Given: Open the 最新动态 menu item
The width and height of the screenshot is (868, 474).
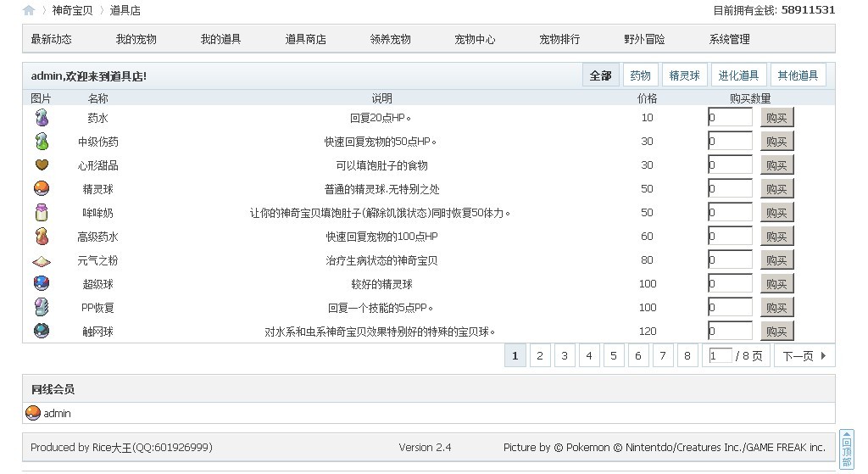Looking at the screenshot, I should pos(52,39).
